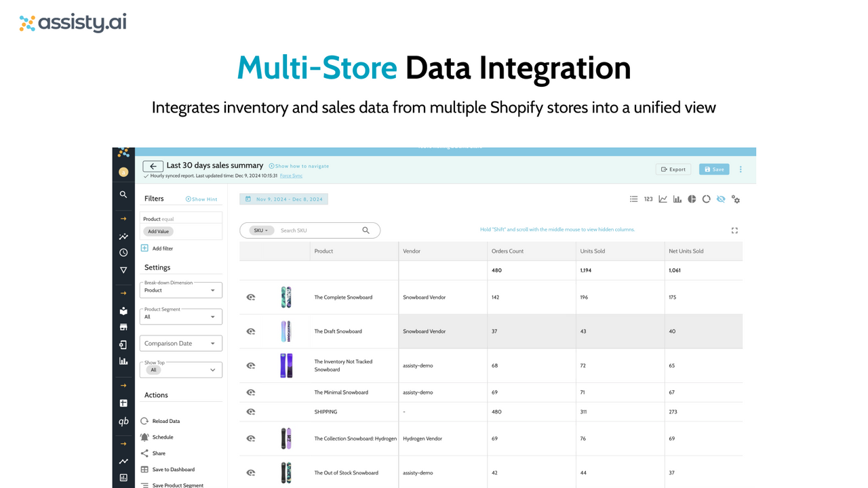Open the Product Segment dropdown

(x=181, y=317)
